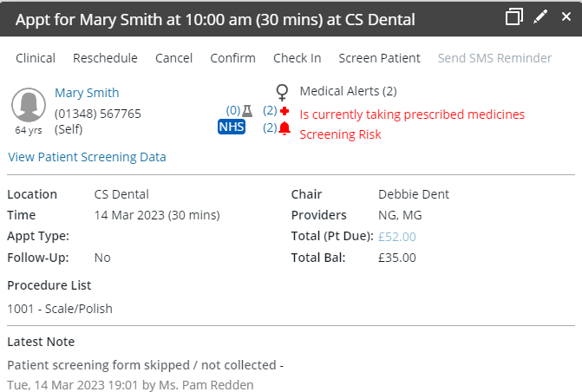Click the pencil edit icon
Viewport: 582px width, 392px height.
tap(540, 16)
